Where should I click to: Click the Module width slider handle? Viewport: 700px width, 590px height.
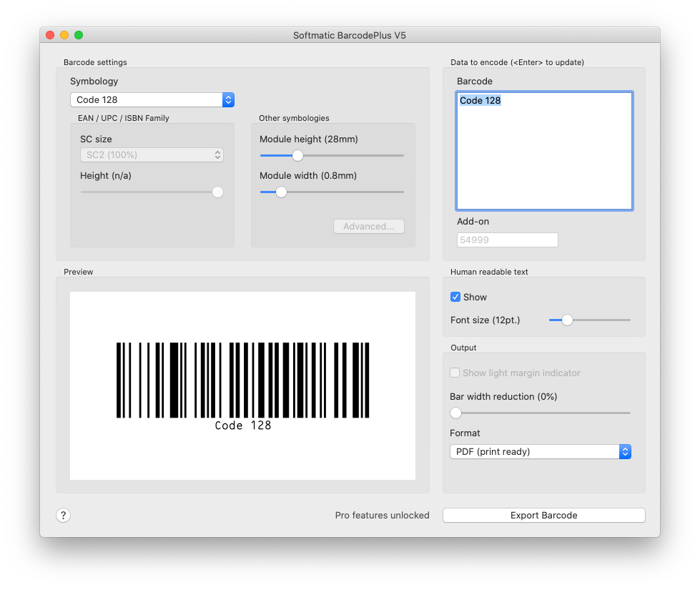pos(281,192)
